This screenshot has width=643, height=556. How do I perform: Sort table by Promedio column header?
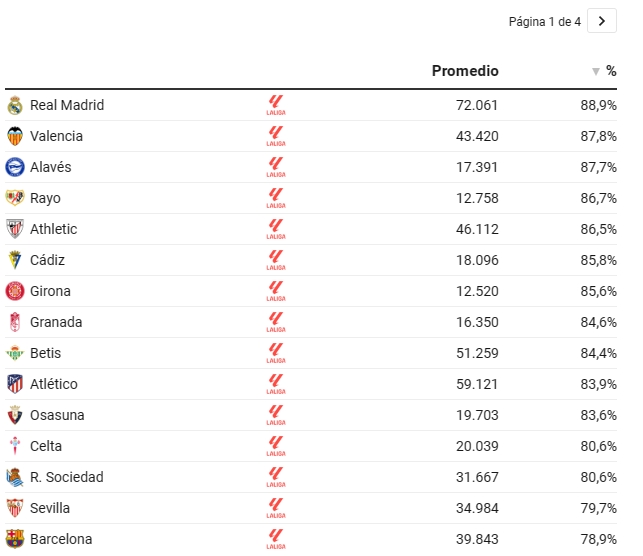pyautogui.click(x=465, y=71)
